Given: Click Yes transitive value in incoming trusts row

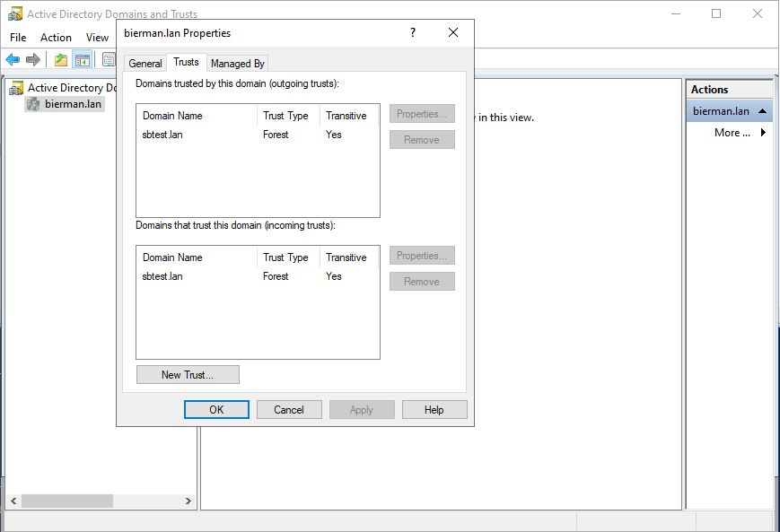Looking at the screenshot, I should coord(334,276).
